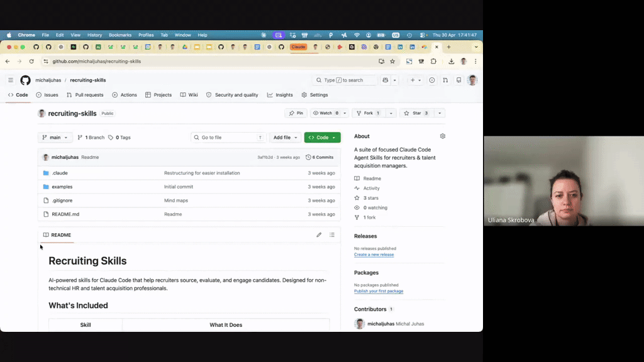The image size is (644, 362).
Task: Open the user avatar menu on GitHub
Action: tap(472, 80)
